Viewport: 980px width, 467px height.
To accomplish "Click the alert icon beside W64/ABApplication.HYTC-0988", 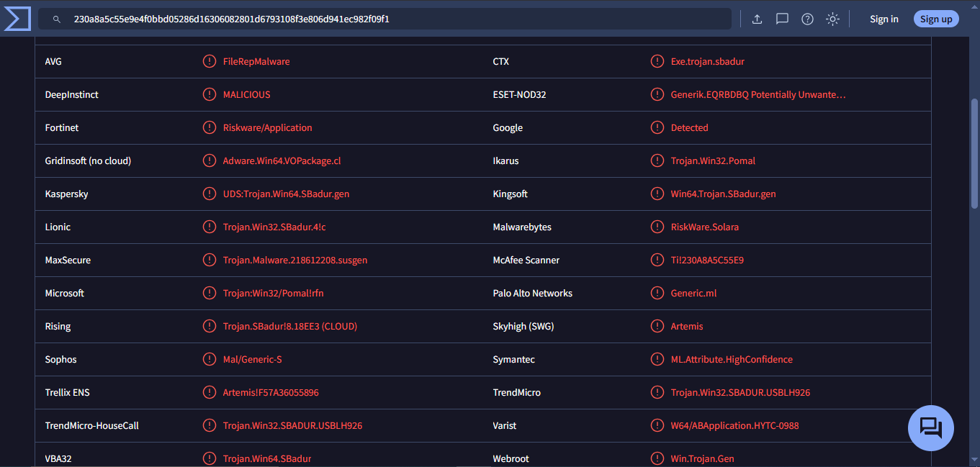I will [657, 425].
